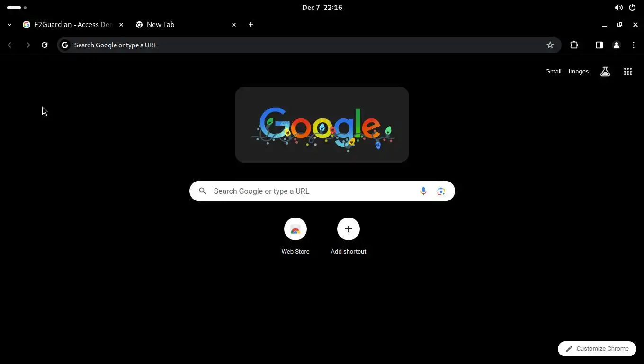Open Search Labs flask icon
Viewport: 644px width, 364px height.
tap(605, 72)
